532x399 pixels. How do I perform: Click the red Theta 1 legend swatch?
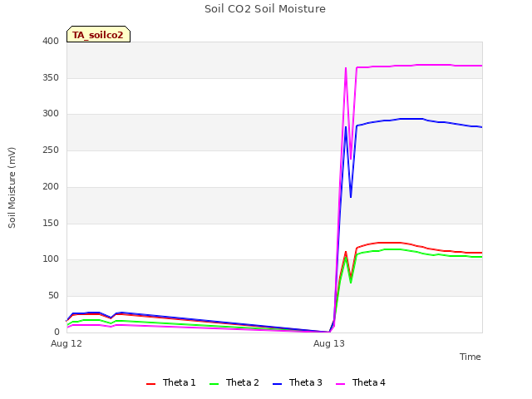[150, 384]
